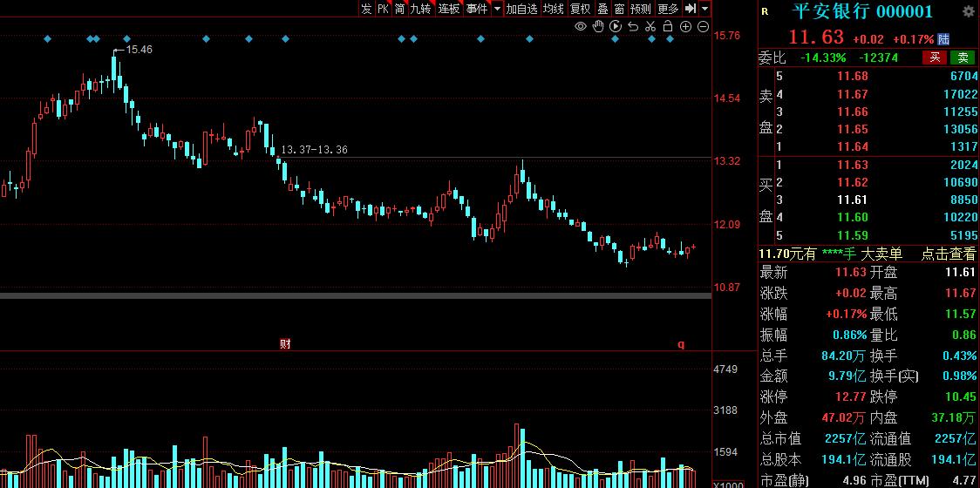The height and width of the screenshot is (488, 980).
Task: Open 复权 adjustment option
Action: pyautogui.click(x=580, y=9)
